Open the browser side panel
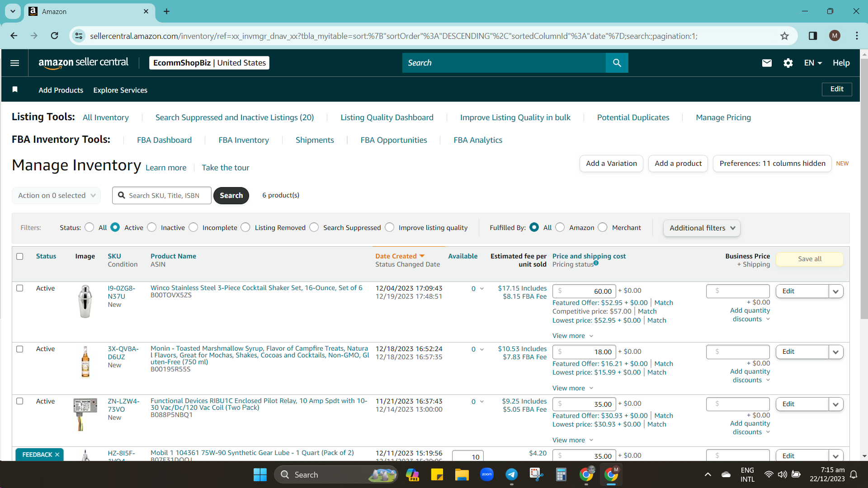The height and width of the screenshot is (488, 868). 812,36
